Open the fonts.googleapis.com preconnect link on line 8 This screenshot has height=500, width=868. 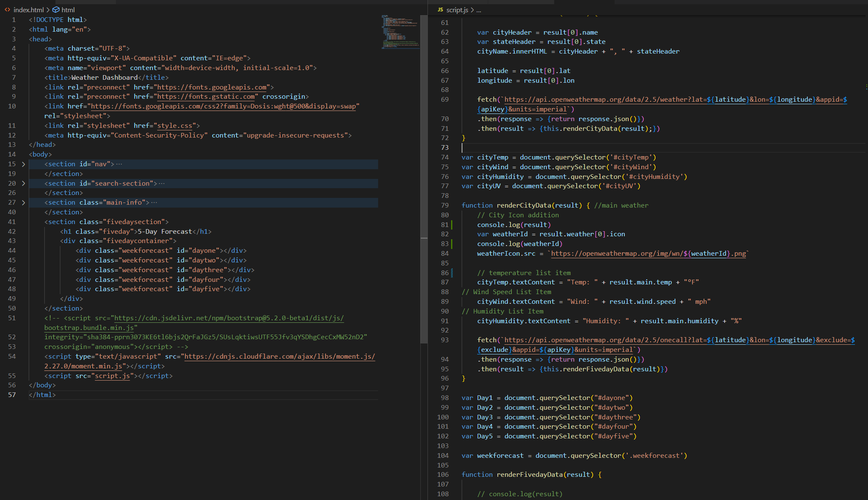[x=212, y=87]
